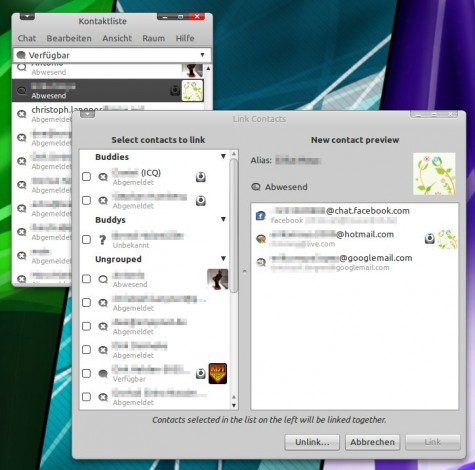
Task: Click the webcam icon on the (ICQ) contact
Action: coord(200,177)
